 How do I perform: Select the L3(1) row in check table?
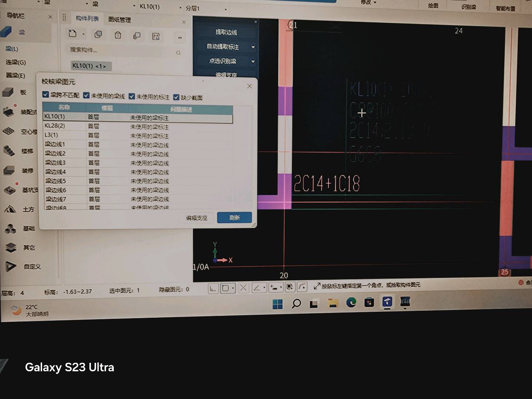pos(138,135)
